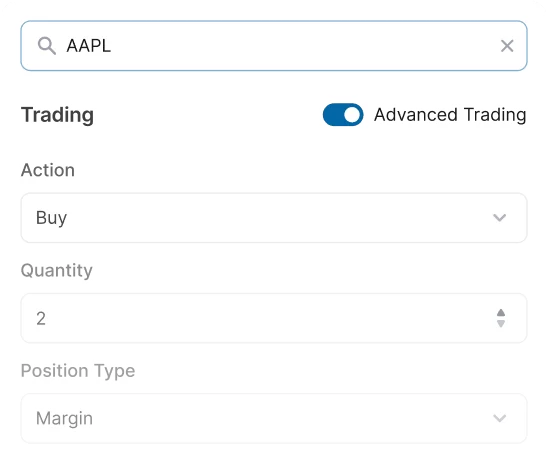Viewport: 548px width, 462px height.
Task: Click the Trading heading
Action: [57, 115]
